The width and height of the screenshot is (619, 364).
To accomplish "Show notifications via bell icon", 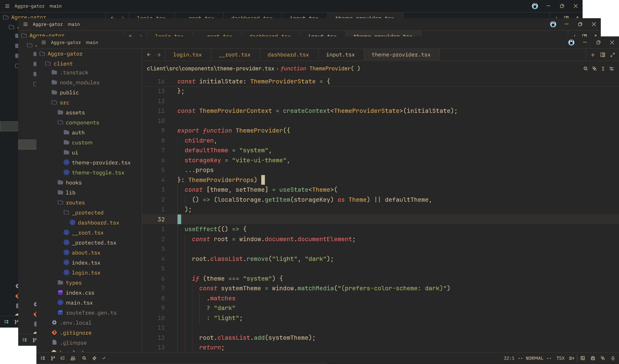I will pos(613,358).
